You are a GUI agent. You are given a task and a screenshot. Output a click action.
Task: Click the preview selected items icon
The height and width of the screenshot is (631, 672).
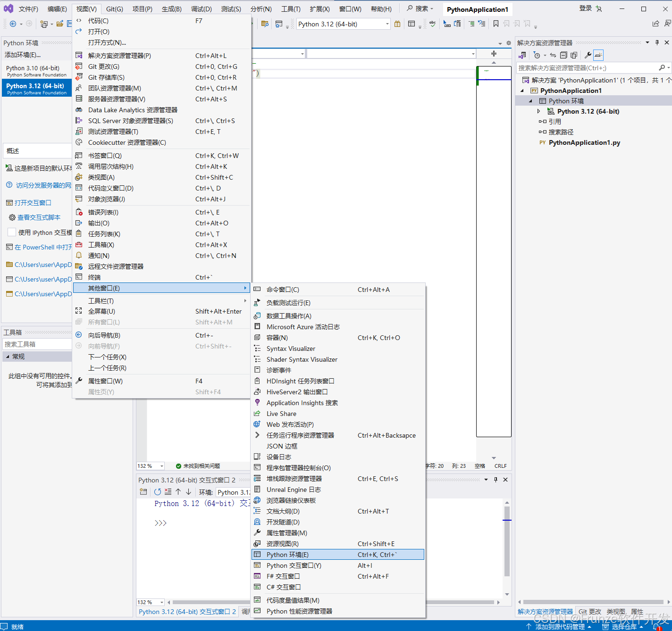[598, 55]
